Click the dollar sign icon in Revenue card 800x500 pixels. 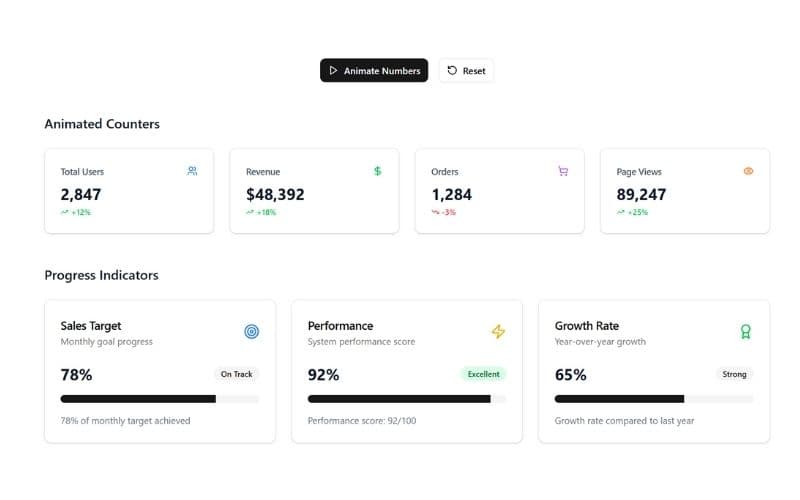click(x=377, y=171)
